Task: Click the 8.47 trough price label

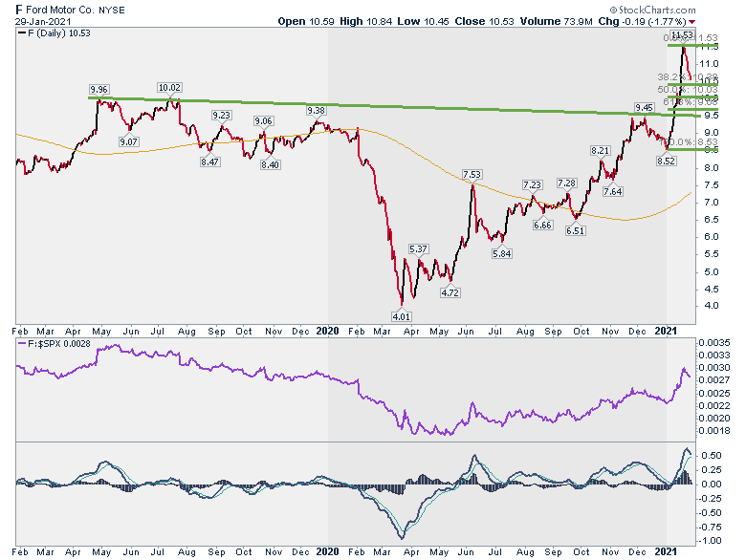Action: [x=209, y=162]
